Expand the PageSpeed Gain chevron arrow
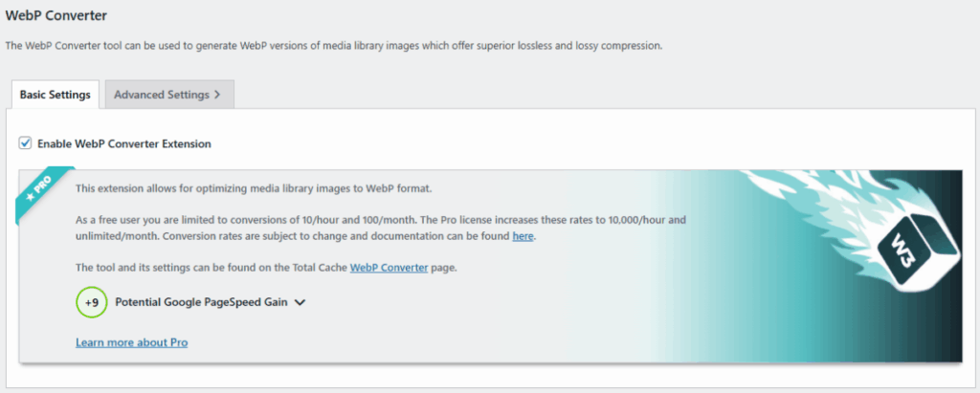980x393 pixels. click(x=300, y=303)
